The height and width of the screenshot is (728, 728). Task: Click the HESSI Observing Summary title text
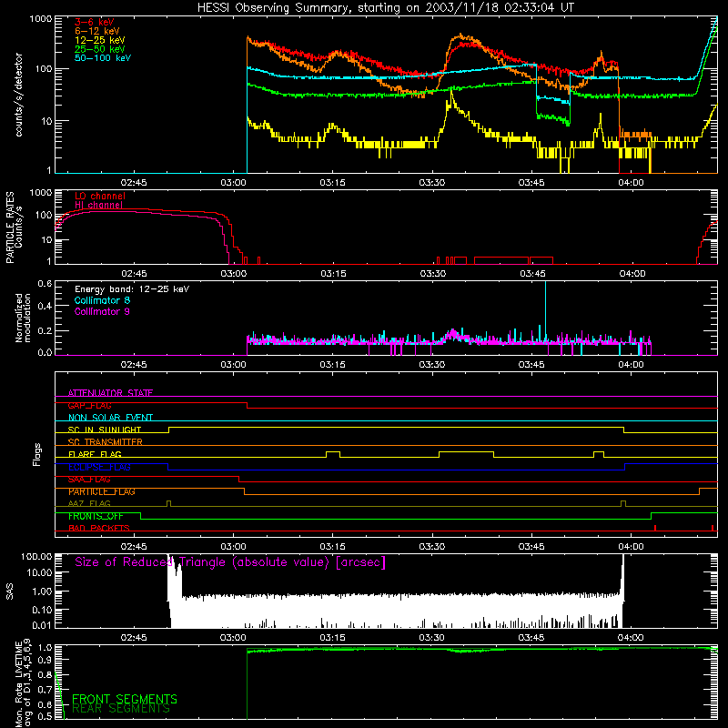(x=386, y=8)
